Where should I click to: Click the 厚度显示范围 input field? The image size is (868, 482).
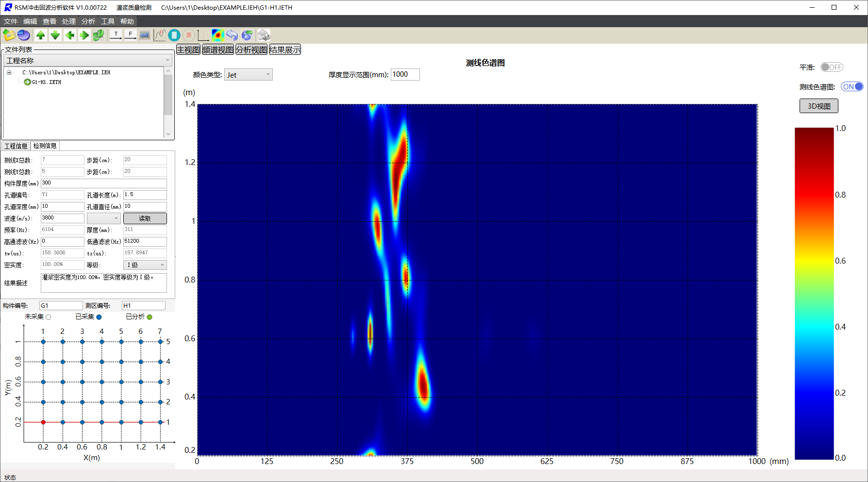405,74
